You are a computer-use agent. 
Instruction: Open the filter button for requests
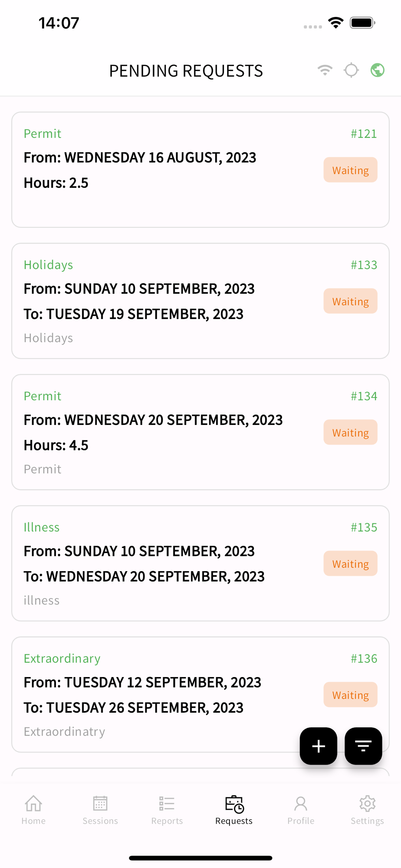[x=363, y=746]
